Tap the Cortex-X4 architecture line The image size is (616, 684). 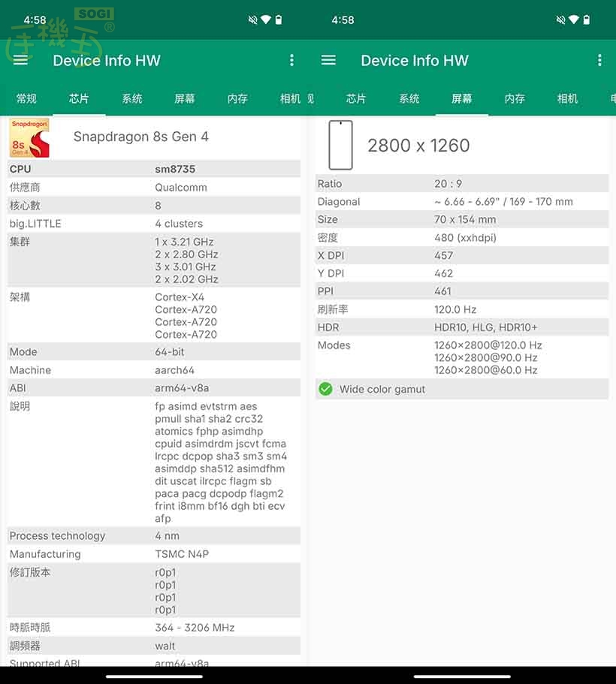[180, 297]
